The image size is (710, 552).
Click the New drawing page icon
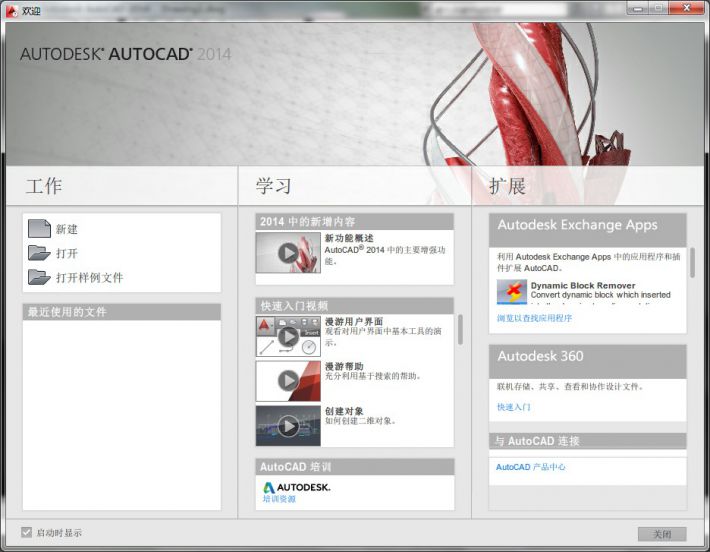(x=39, y=229)
